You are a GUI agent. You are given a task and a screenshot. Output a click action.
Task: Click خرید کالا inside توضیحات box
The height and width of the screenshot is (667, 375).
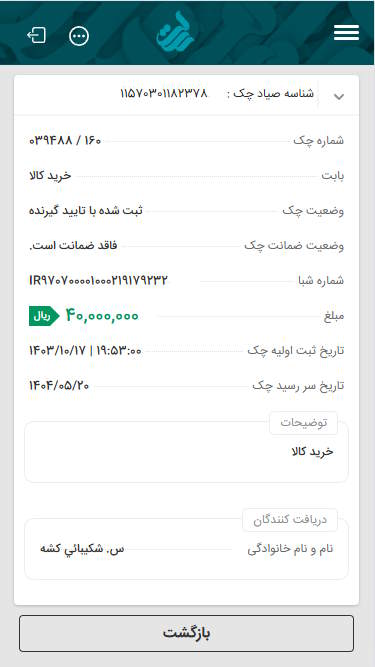pos(312,452)
